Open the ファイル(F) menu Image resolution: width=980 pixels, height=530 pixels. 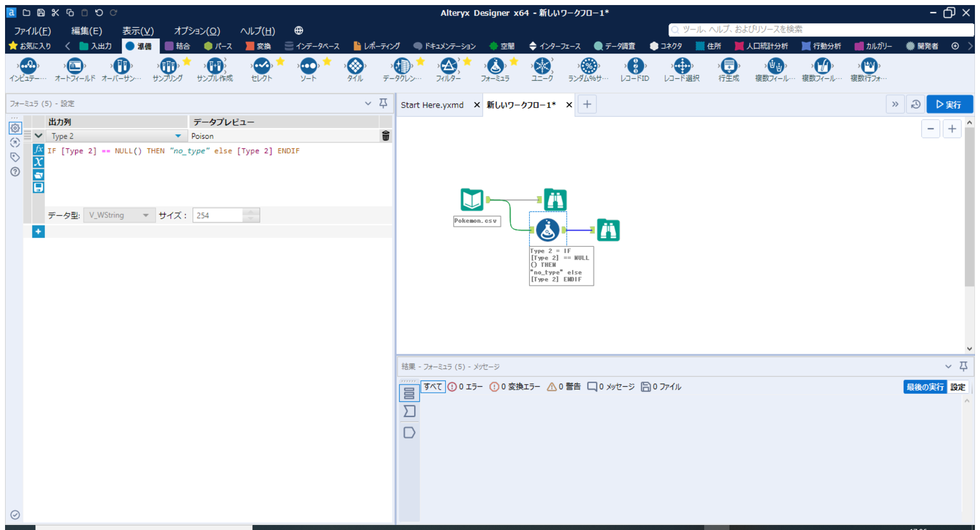[x=32, y=31]
